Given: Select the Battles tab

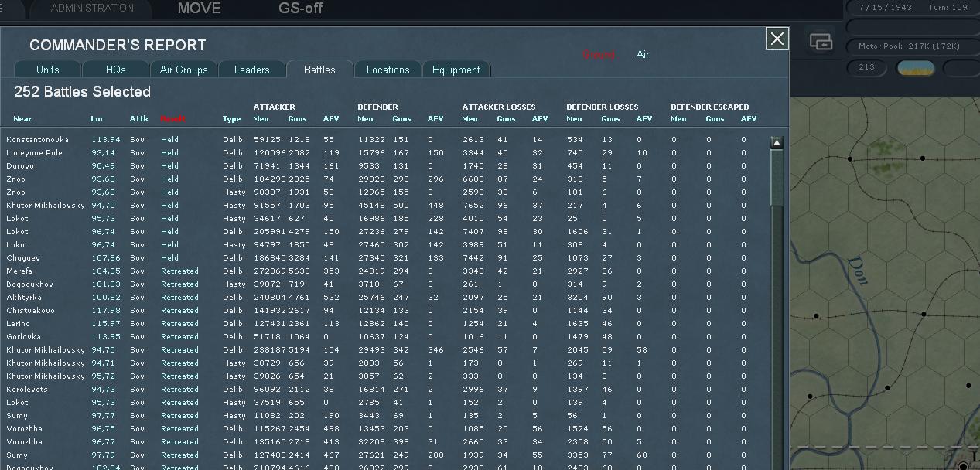Looking at the screenshot, I should coord(319,70).
